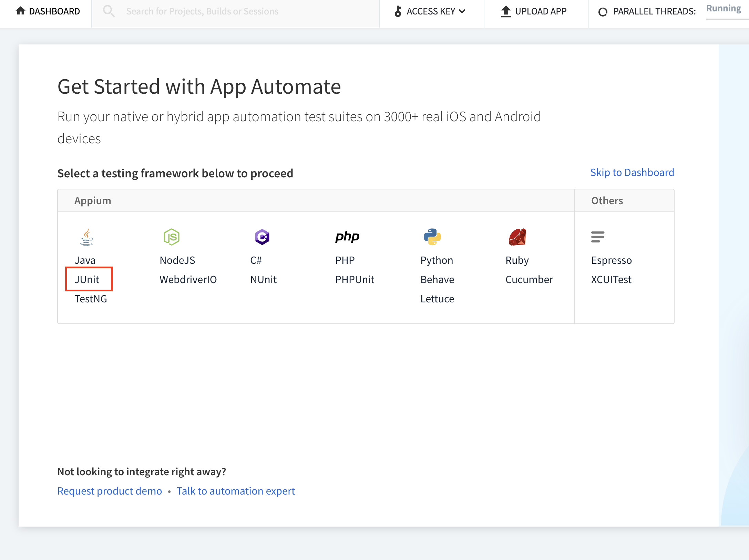Focus the Projects, Builds or Sessions search field
The width and height of the screenshot is (749, 560).
(241, 11)
